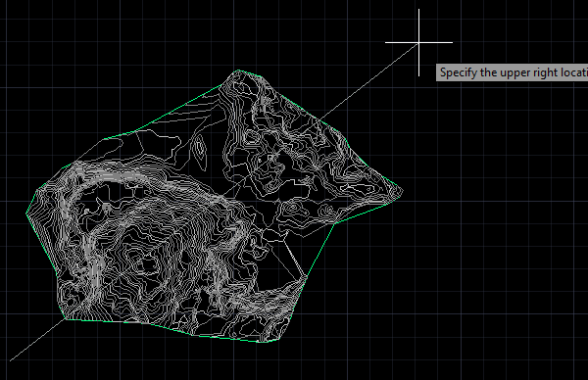Select the small elliptical closed contour
The height and width of the screenshot is (380, 588).
click(x=199, y=149)
